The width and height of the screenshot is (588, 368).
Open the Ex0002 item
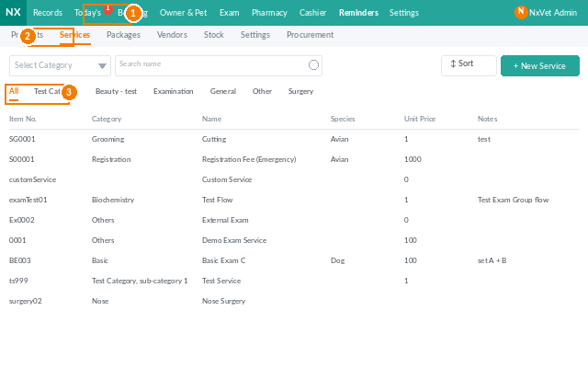[x=22, y=221]
